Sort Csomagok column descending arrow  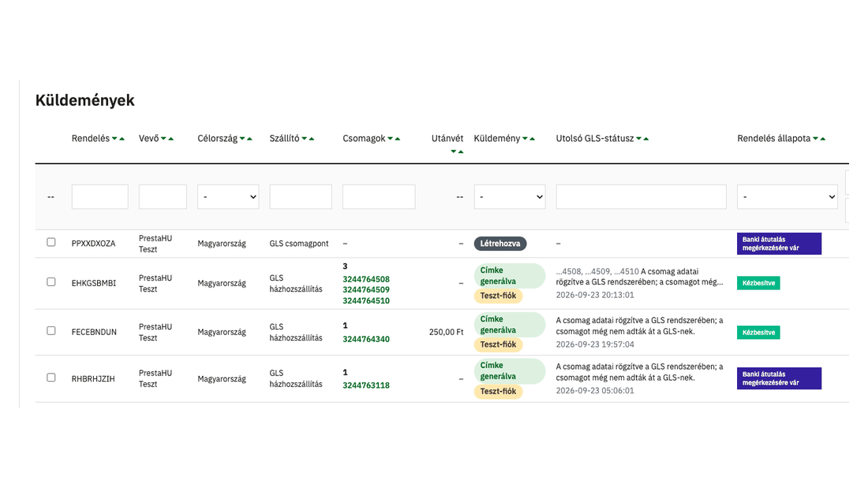391,139
